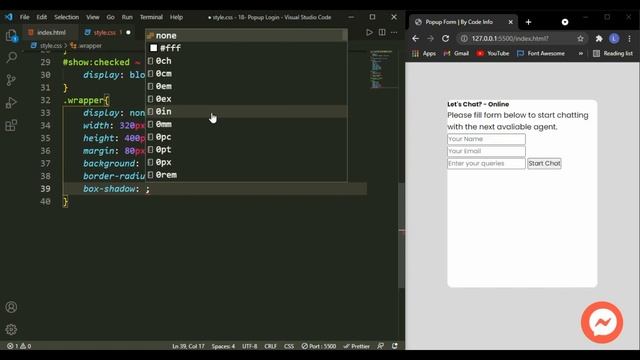The image size is (640, 360).
Task: Choose the '0in' suggestion
Action: click(247, 111)
